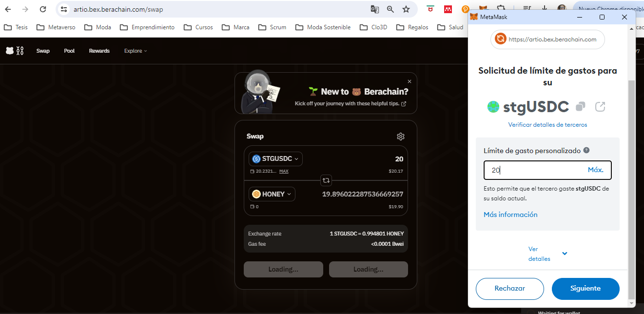The width and height of the screenshot is (644, 314).
Task: Open the helpful tips link in banner
Action: (351, 103)
